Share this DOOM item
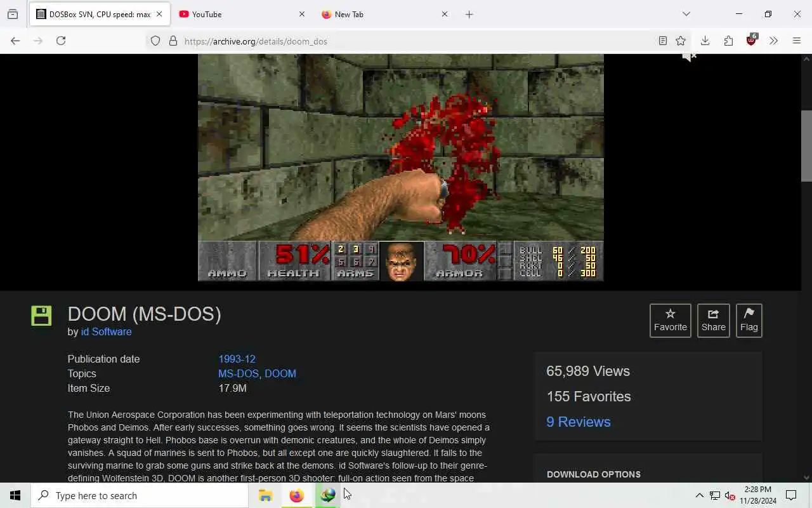The height and width of the screenshot is (508, 812). pyautogui.click(x=713, y=320)
